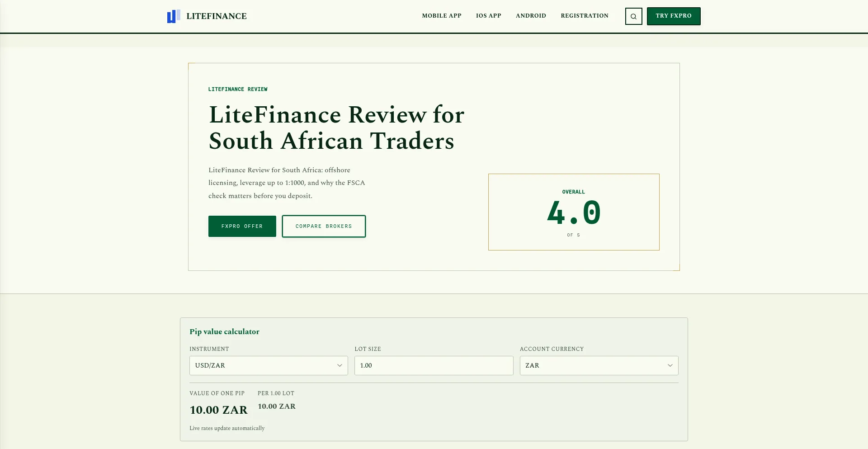
Task: Click the Pip value calculator heading
Action: point(224,331)
